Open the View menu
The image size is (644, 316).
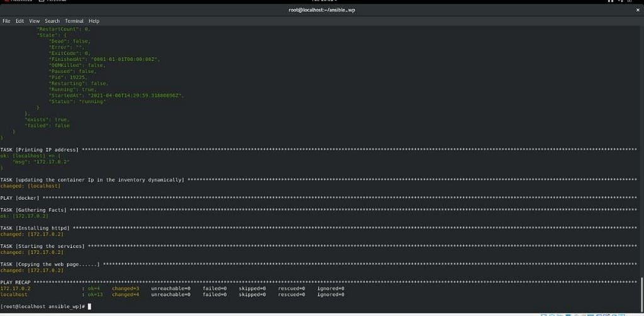click(35, 21)
